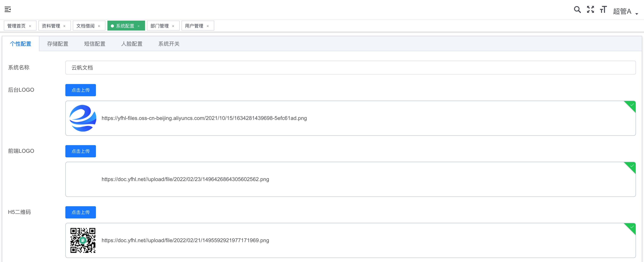Click green checkmark on 后台LOGO file
The width and height of the screenshot is (644, 262).
pyautogui.click(x=632, y=105)
